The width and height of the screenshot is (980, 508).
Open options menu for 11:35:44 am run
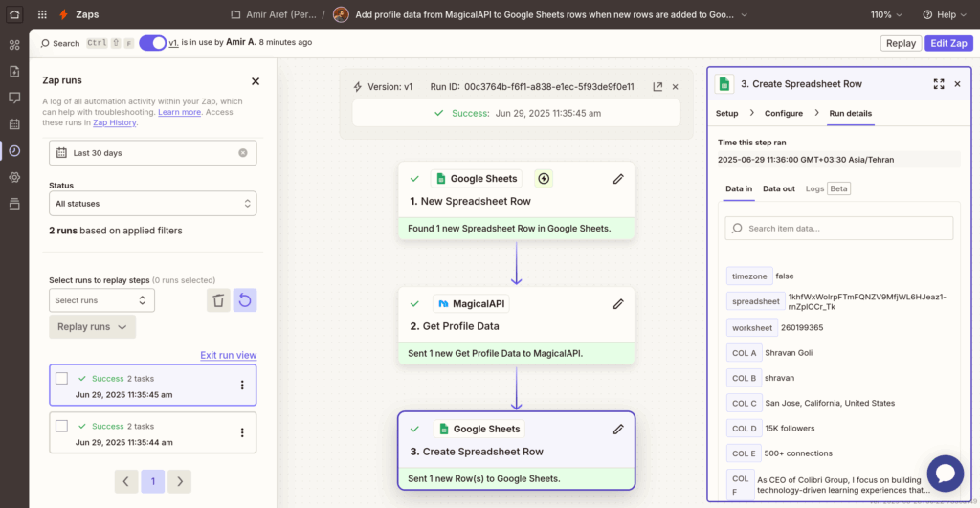point(242,432)
